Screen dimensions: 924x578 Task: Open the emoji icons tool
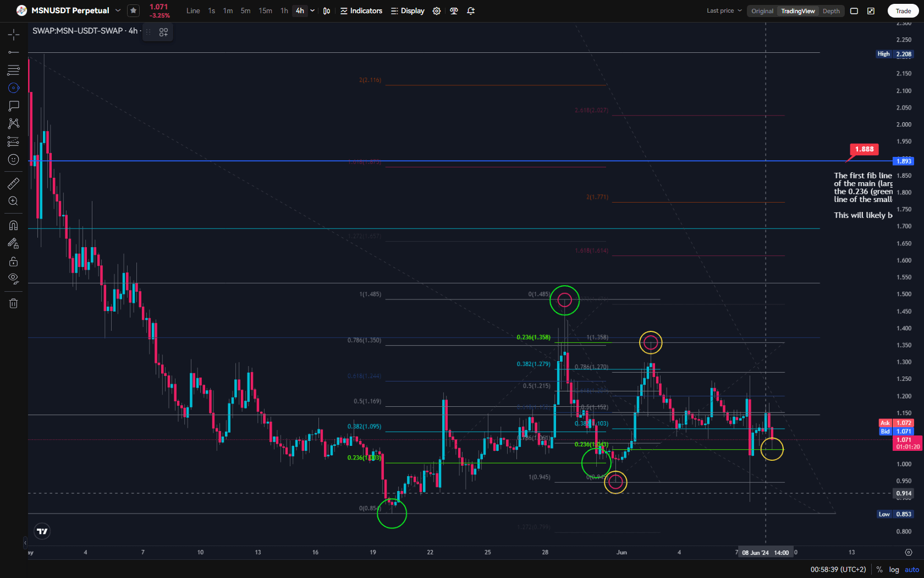[14, 160]
